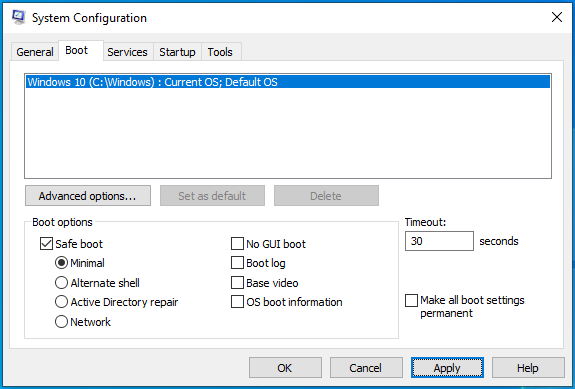Select Active Directory repair option
The image size is (575, 389).
point(61,302)
